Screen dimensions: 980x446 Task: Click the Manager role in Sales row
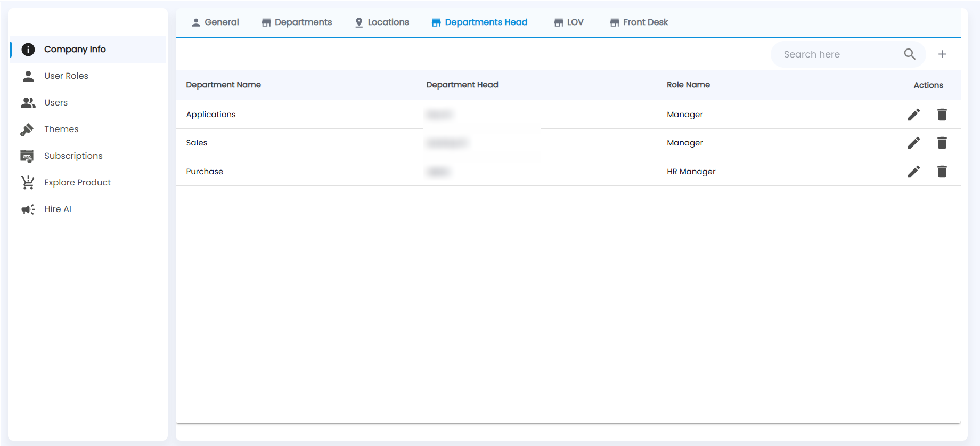[x=685, y=143]
